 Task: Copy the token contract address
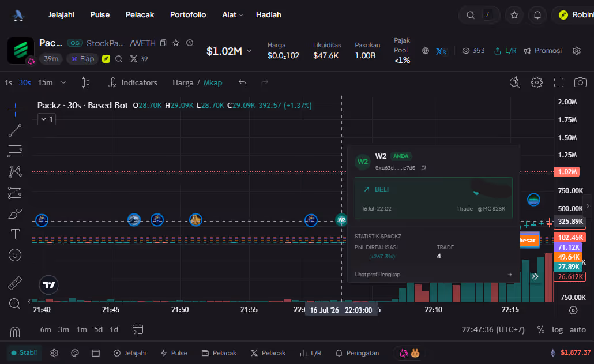tap(163, 43)
